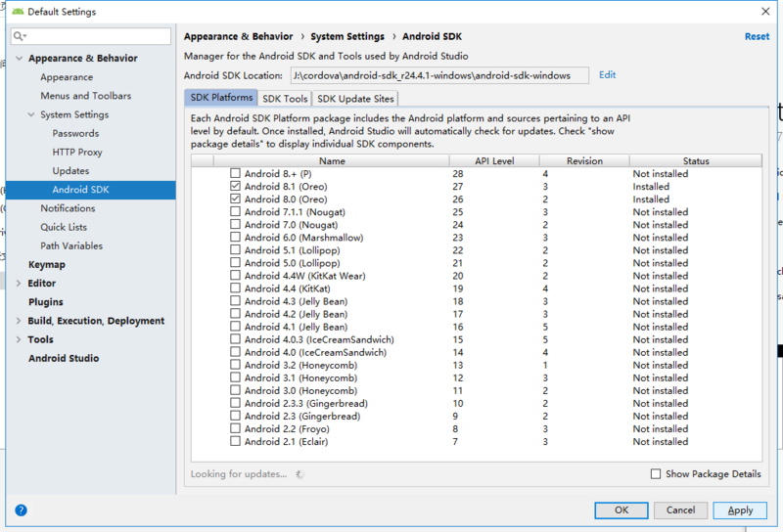Click the search magnifier icon in settings
The height and width of the screenshot is (532, 783).
click(x=20, y=36)
